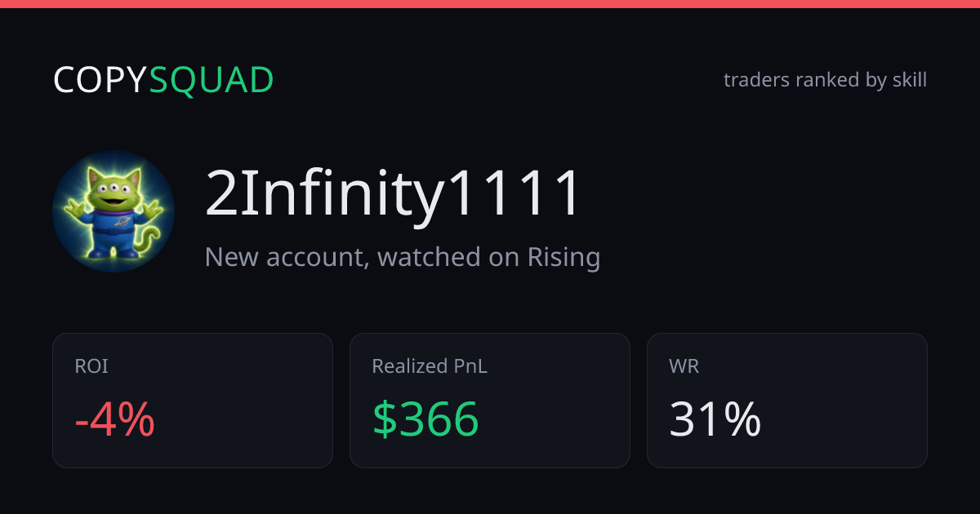Select the WR label text
Viewport: 980px width, 514px height.
(x=684, y=366)
